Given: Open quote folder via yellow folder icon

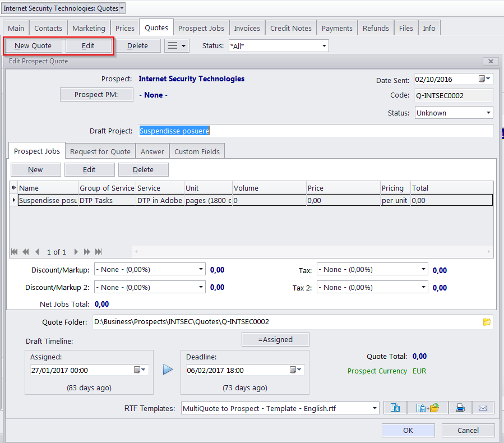Looking at the screenshot, I should 487,322.
